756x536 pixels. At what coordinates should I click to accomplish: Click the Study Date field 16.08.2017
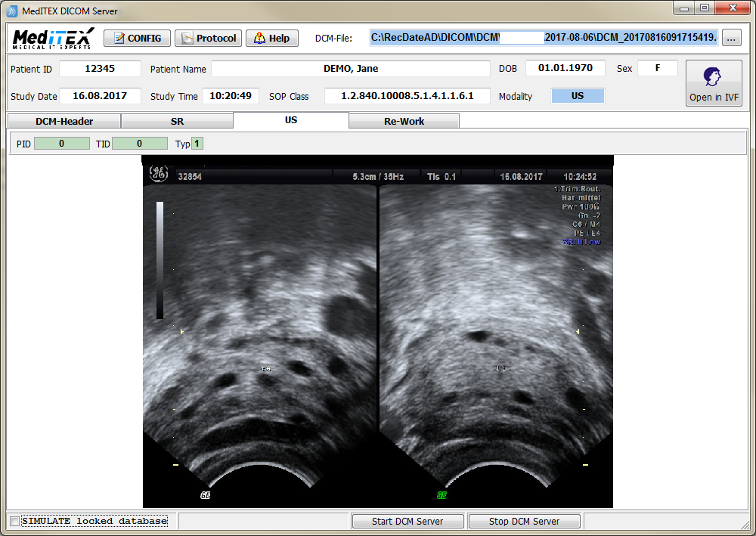[100, 96]
